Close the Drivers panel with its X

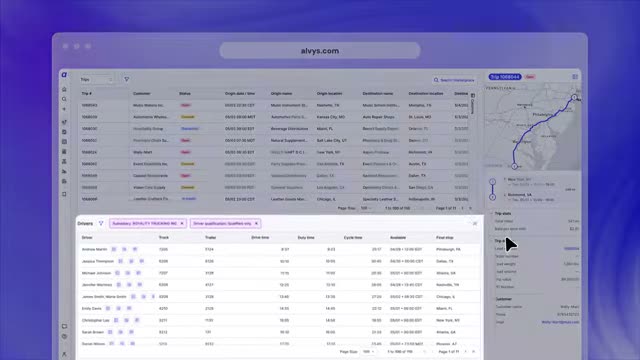coord(475,224)
